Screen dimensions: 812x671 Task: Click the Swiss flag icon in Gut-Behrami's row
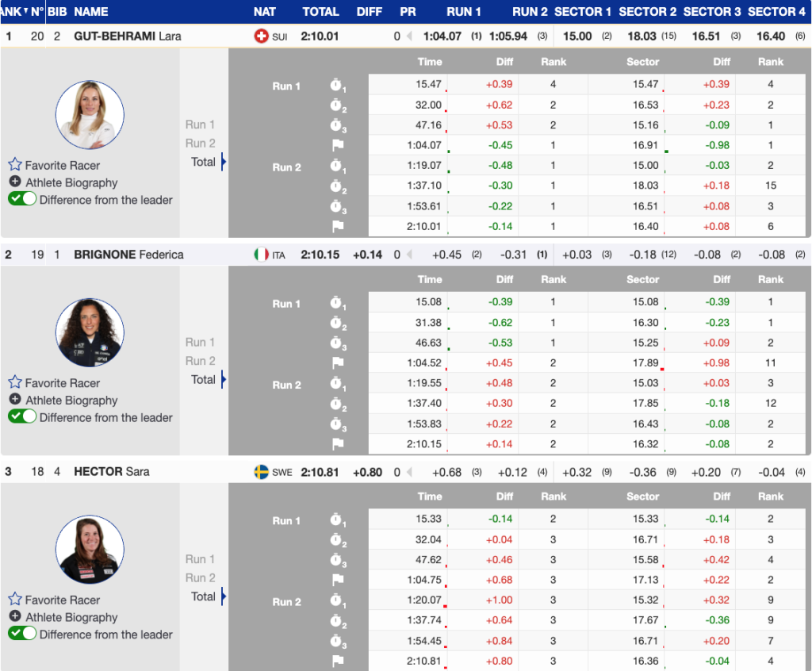[x=261, y=36]
